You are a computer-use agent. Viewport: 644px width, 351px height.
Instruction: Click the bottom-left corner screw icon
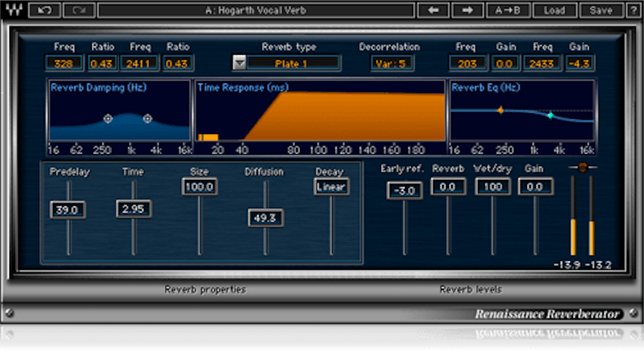point(9,313)
